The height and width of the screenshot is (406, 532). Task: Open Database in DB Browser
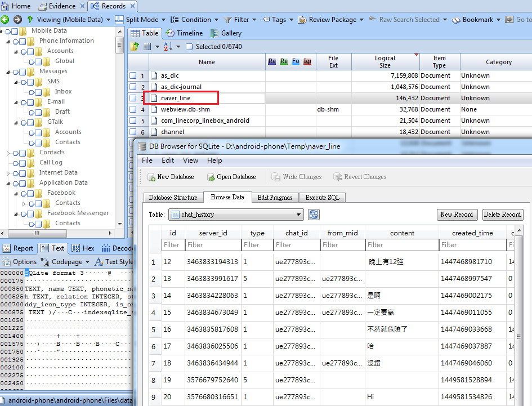[x=231, y=177]
